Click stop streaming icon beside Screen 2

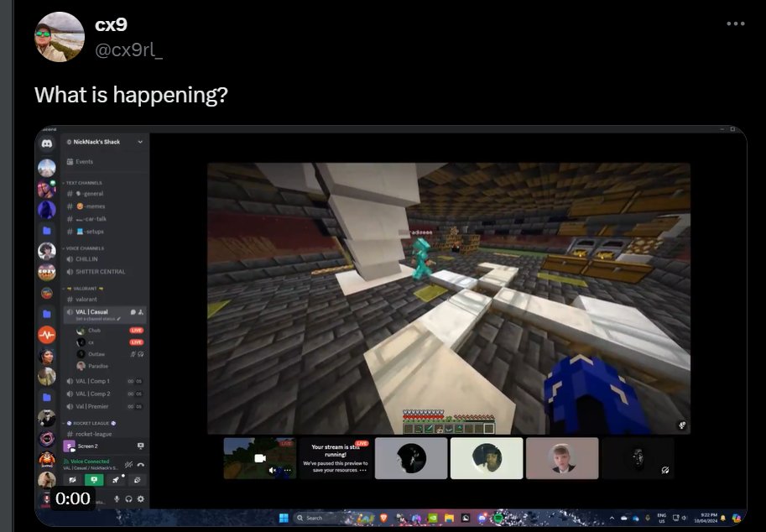click(141, 446)
